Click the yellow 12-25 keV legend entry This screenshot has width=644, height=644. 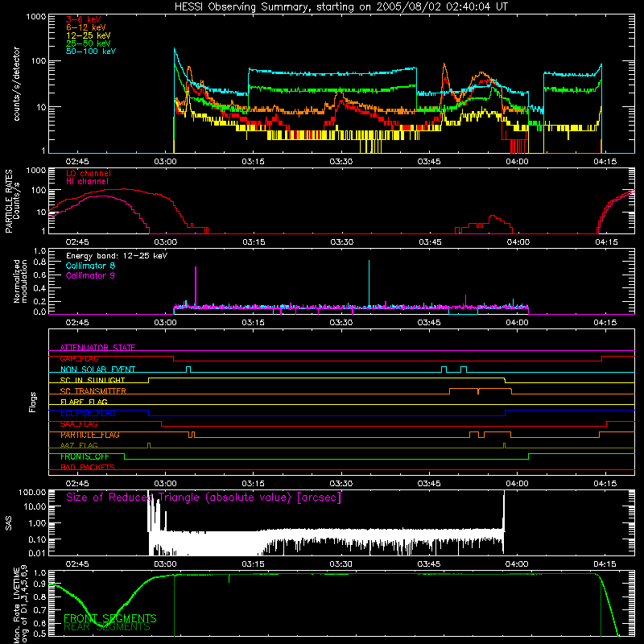coord(89,35)
